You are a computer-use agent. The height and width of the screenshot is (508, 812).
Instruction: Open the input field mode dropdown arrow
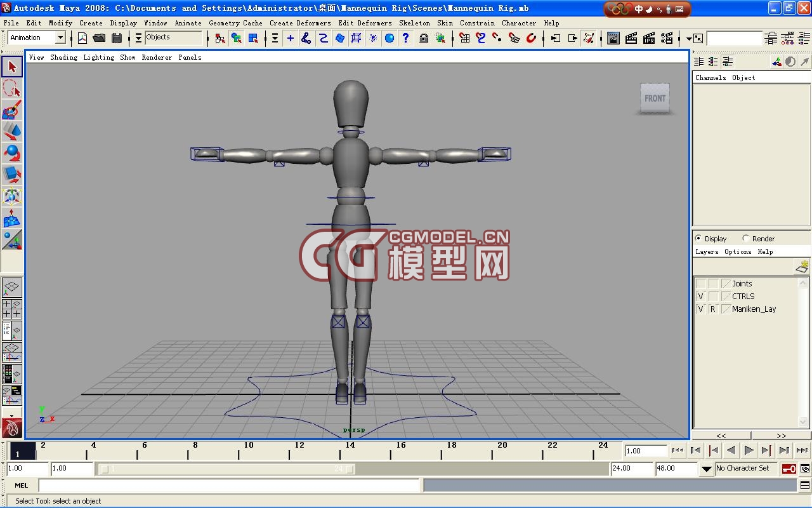(x=688, y=39)
